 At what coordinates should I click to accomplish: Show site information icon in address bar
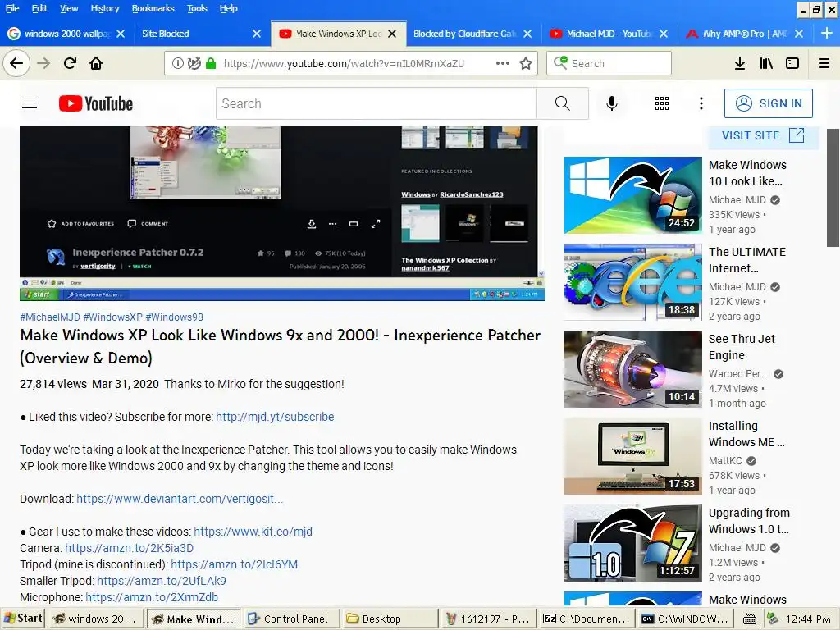point(177,63)
